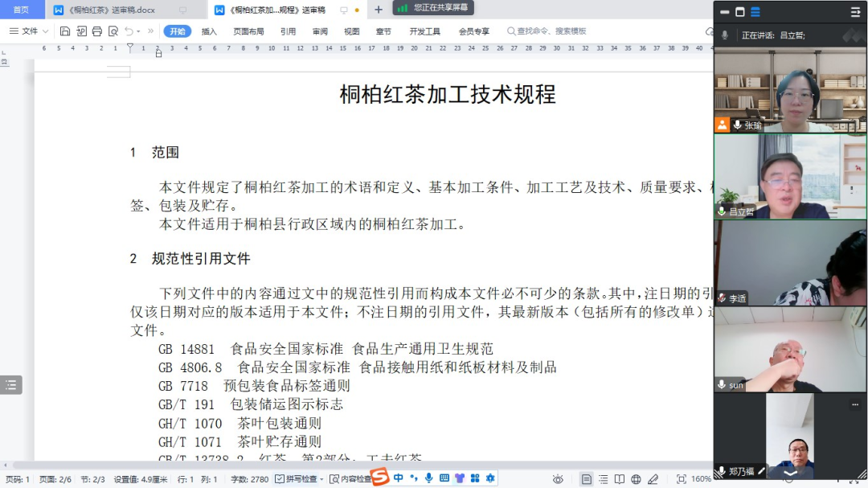This screenshot has height=488, width=868.
Task: Click the word count 字数: 2780
Action: point(249,479)
